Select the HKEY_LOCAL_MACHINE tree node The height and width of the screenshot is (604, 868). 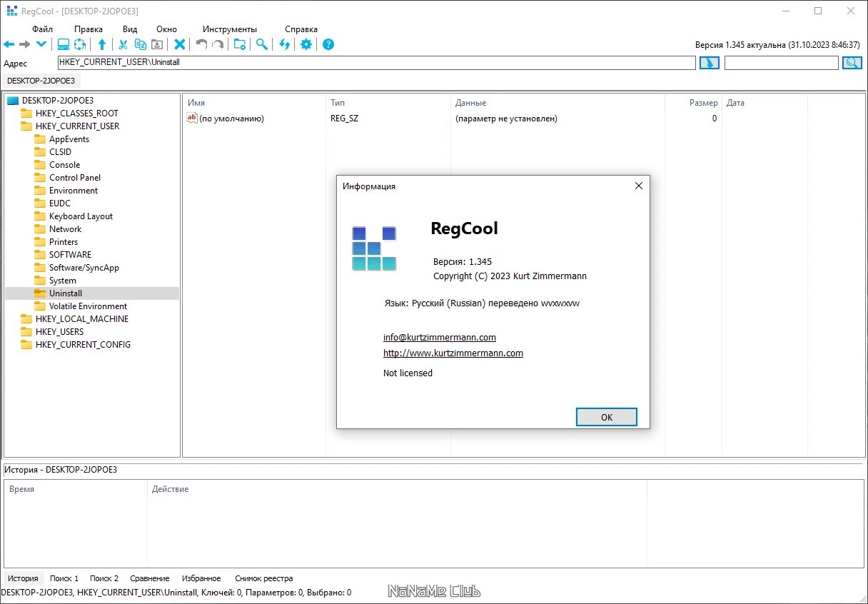click(82, 319)
